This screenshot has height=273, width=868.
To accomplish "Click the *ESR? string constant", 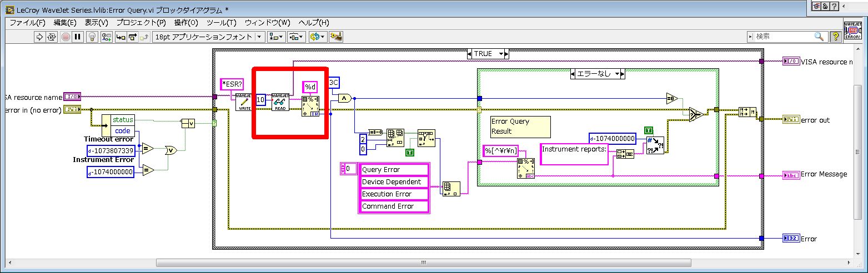I will click(232, 84).
